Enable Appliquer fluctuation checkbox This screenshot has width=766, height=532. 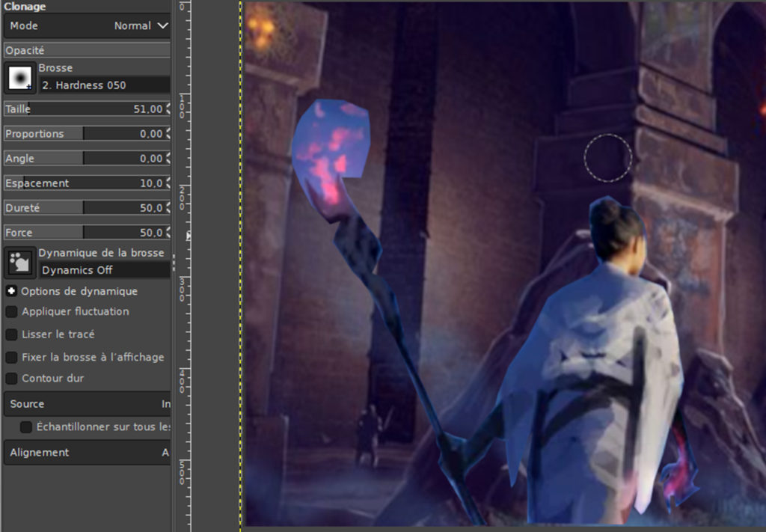tap(12, 312)
